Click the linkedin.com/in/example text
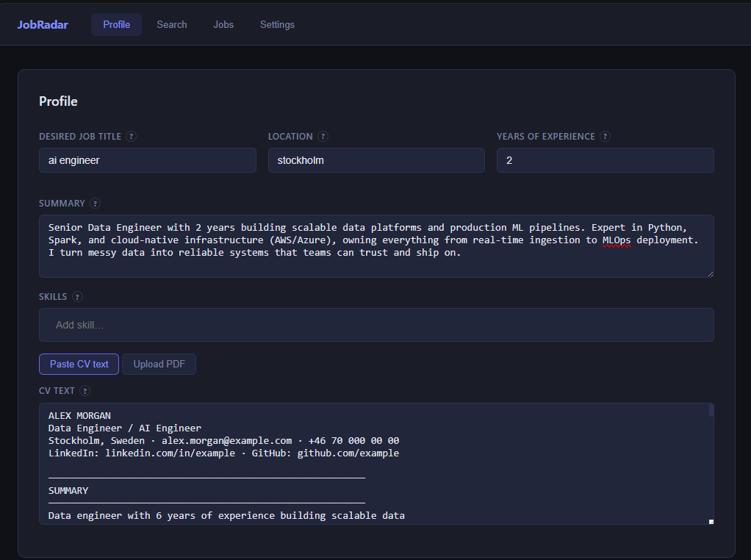Image resolution: width=751 pixels, height=560 pixels. click(x=170, y=453)
